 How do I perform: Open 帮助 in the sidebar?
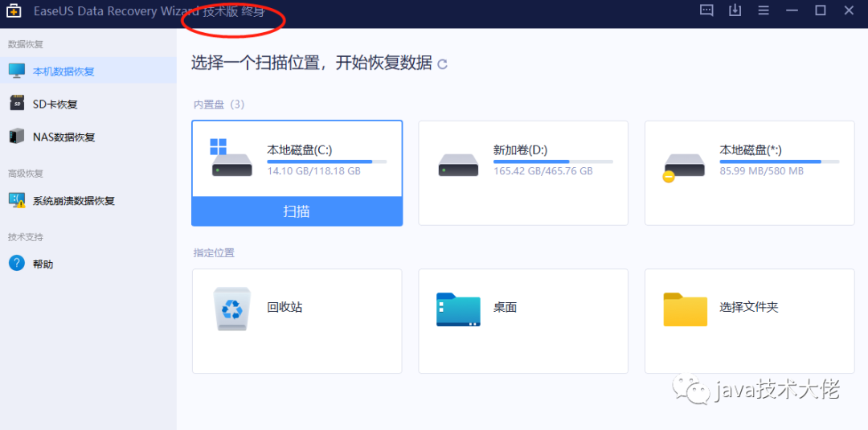pos(88,264)
